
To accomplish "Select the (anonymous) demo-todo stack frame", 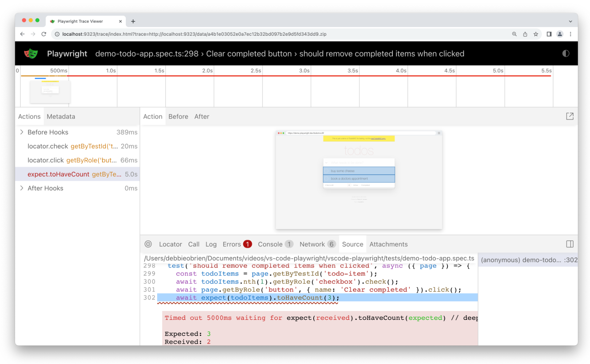I will tap(529, 260).
